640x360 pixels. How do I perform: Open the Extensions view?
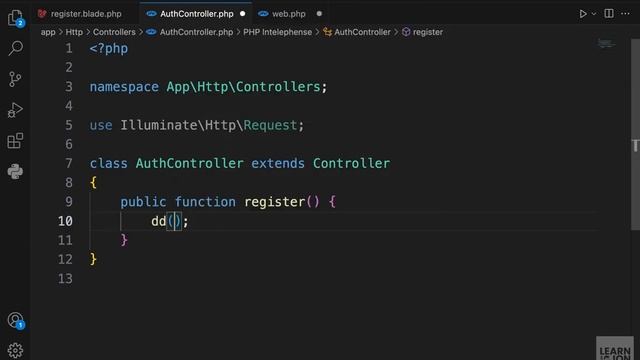coord(15,141)
